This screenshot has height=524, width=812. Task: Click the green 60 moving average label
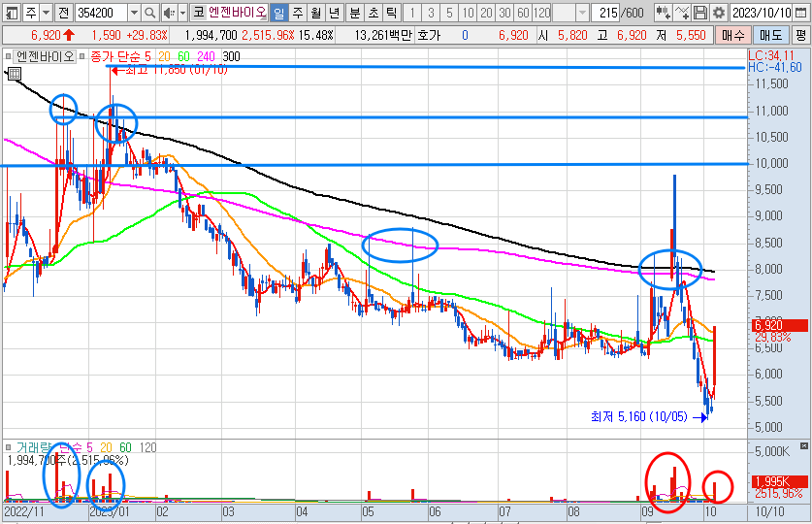pyautogui.click(x=183, y=56)
